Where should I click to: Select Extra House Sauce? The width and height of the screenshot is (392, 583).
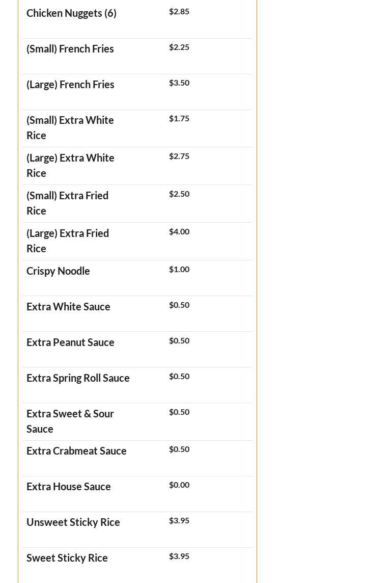tap(69, 487)
